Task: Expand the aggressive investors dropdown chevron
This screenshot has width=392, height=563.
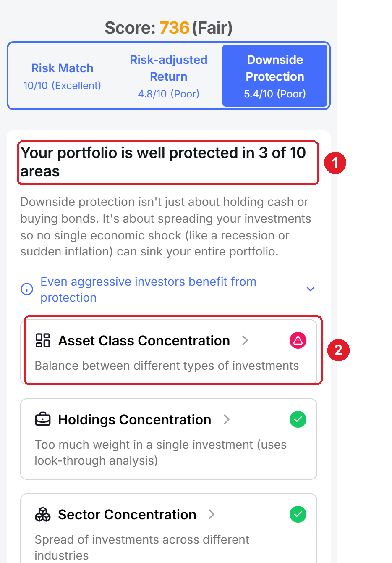Action: (311, 289)
